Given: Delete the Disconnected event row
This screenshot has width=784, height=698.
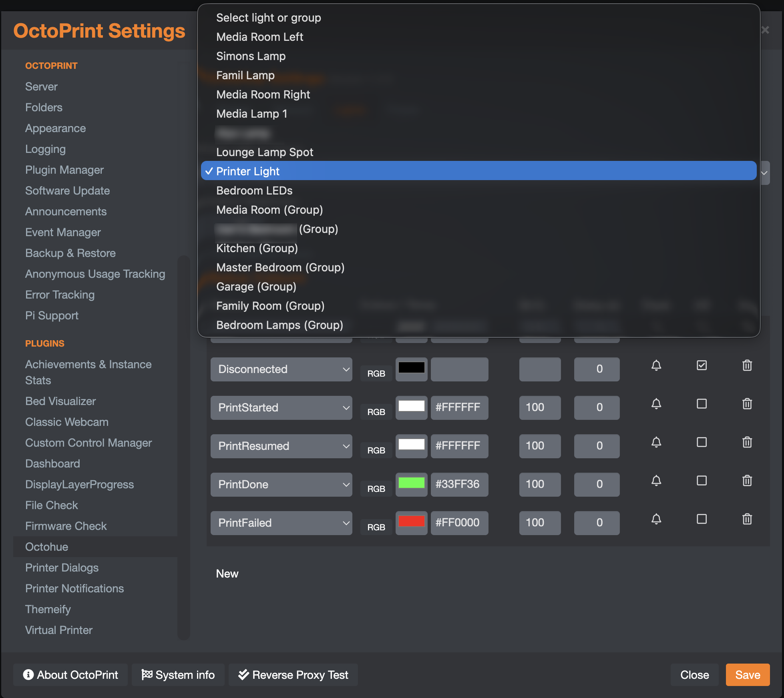Looking at the screenshot, I should point(747,365).
